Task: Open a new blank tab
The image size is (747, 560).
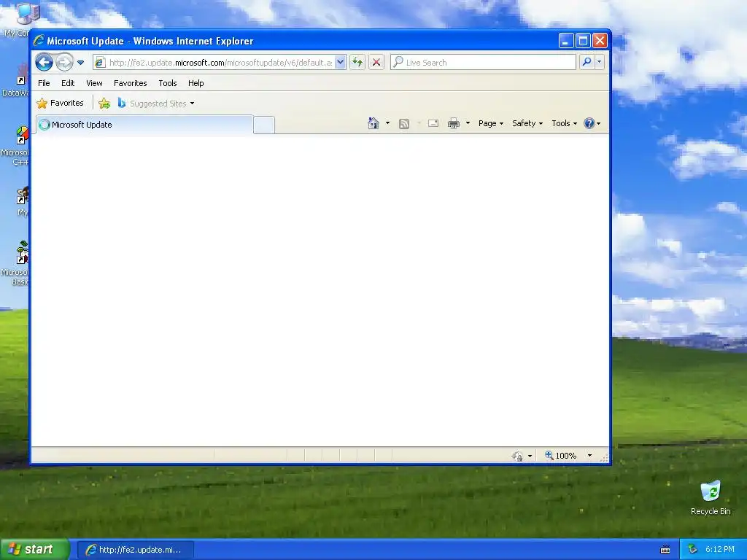Action: [264, 125]
